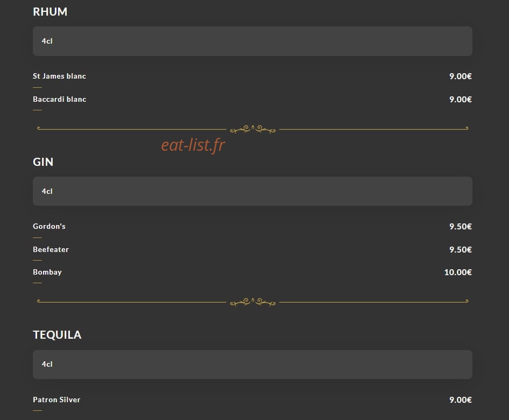
Task: Click the Baccardi blanc item
Action: click(59, 99)
